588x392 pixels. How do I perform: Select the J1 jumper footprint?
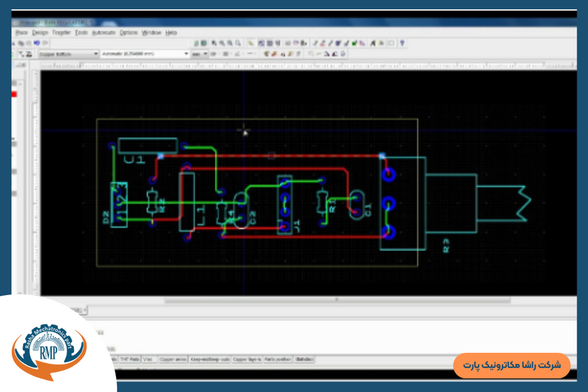coord(285,204)
